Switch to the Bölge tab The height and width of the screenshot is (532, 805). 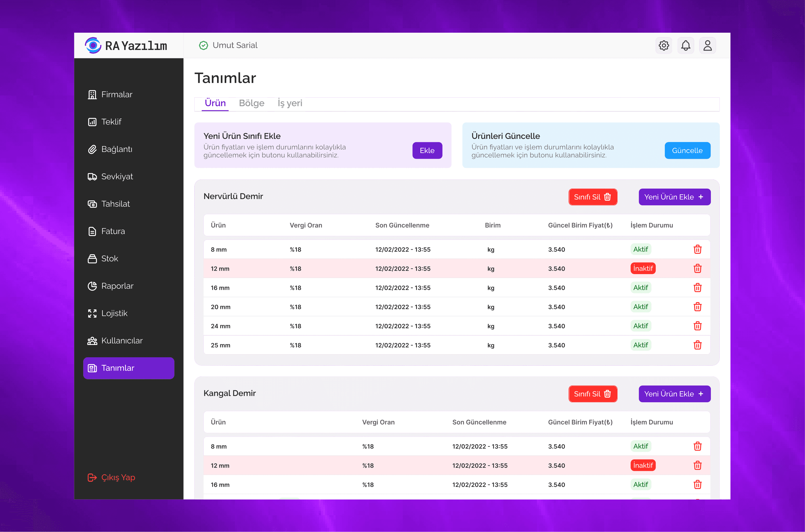[251, 103]
